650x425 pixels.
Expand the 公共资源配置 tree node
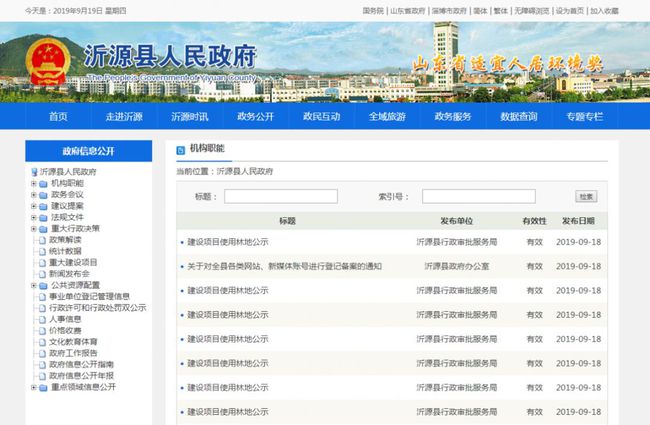pyautogui.click(x=34, y=285)
